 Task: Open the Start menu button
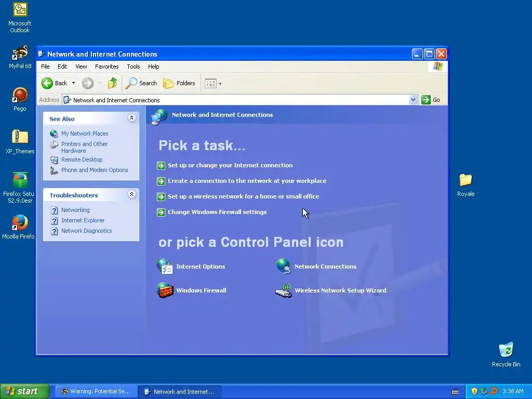(25, 391)
